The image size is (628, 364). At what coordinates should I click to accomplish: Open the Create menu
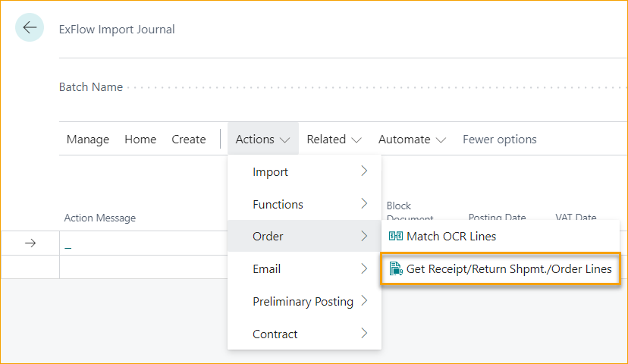[x=189, y=140]
